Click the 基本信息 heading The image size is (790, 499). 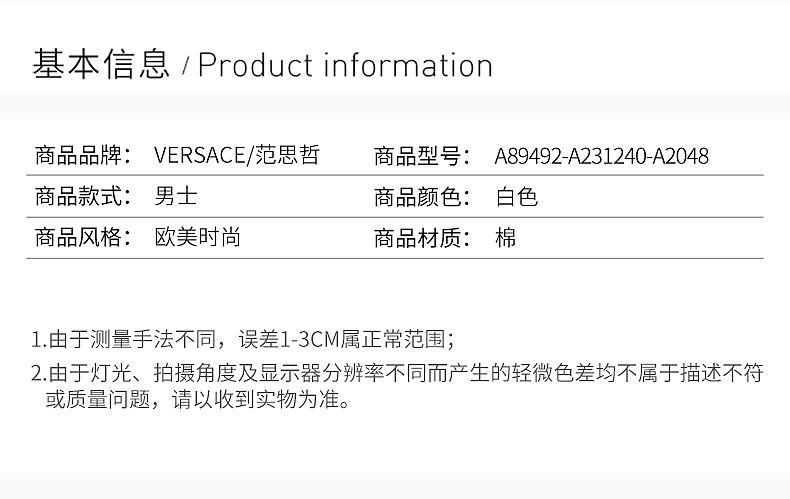click(101, 65)
